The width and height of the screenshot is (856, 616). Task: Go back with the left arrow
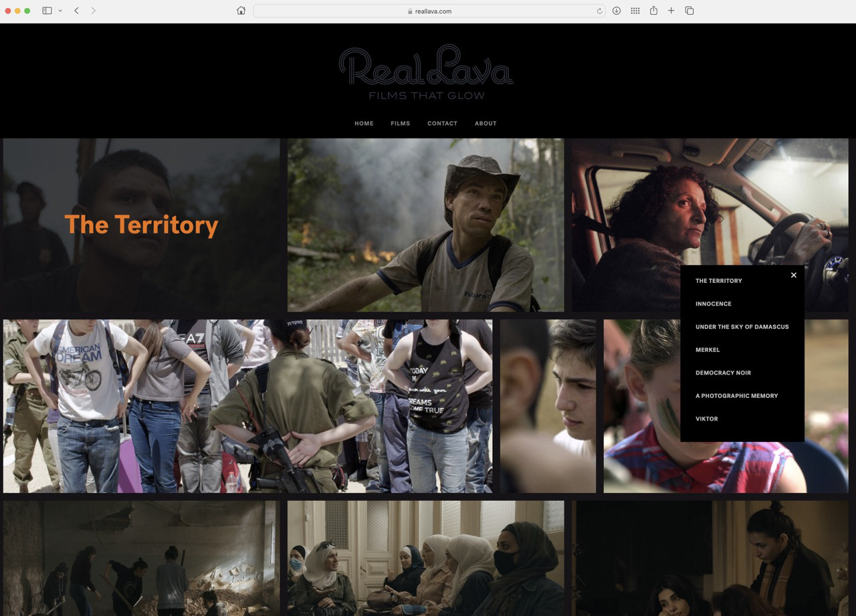point(76,11)
